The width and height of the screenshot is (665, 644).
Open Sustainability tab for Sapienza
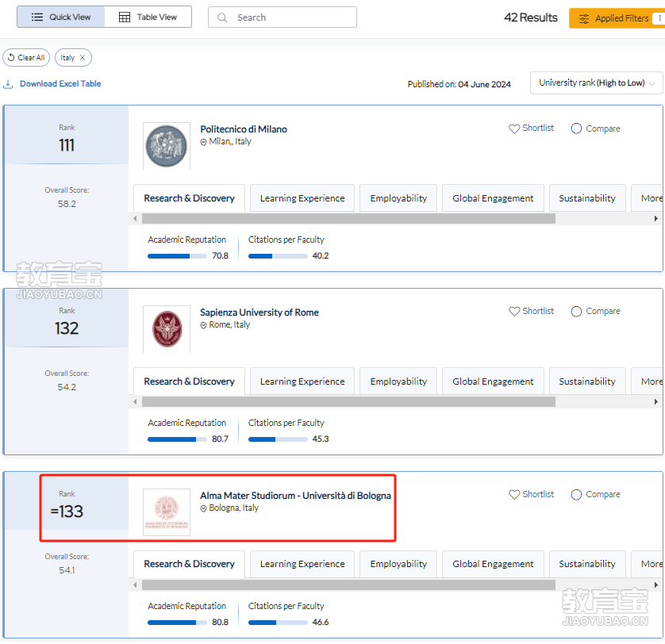(x=587, y=381)
